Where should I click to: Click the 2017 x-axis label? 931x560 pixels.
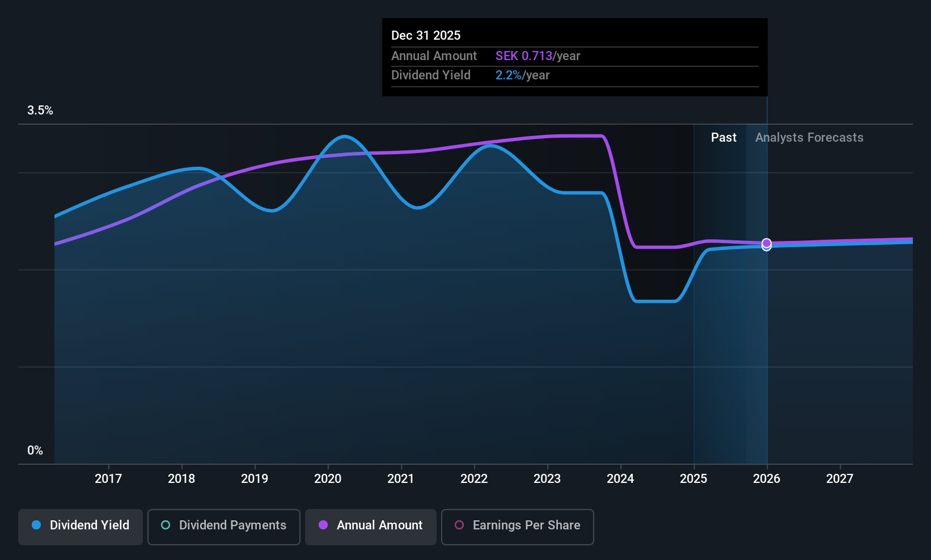(x=108, y=478)
